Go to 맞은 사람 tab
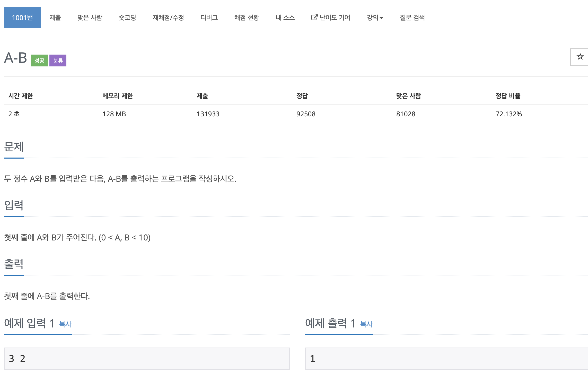 pos(90,18)
